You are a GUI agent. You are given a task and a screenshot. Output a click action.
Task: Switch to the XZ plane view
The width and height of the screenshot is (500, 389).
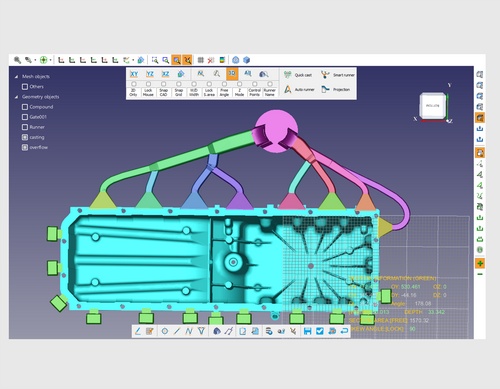(165, 74)
